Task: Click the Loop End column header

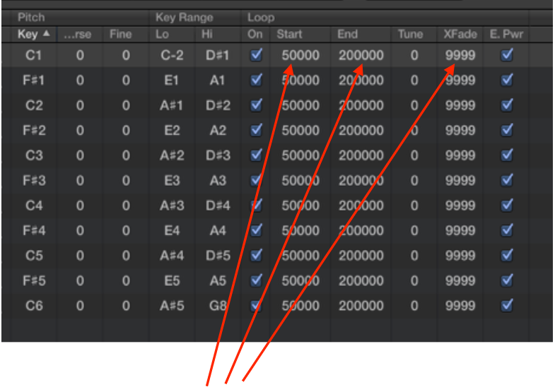Action: [x=347, y=35]
